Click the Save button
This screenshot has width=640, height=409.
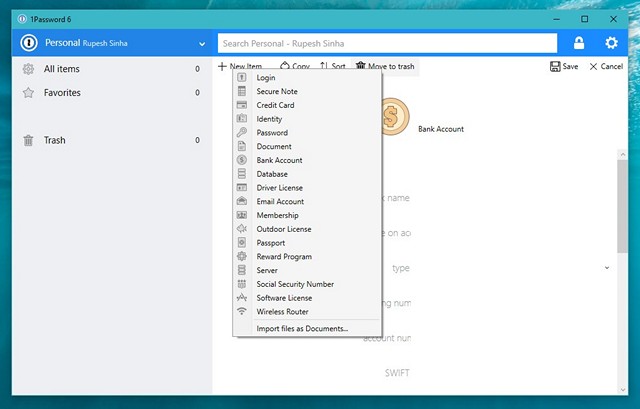pos(564,67)
